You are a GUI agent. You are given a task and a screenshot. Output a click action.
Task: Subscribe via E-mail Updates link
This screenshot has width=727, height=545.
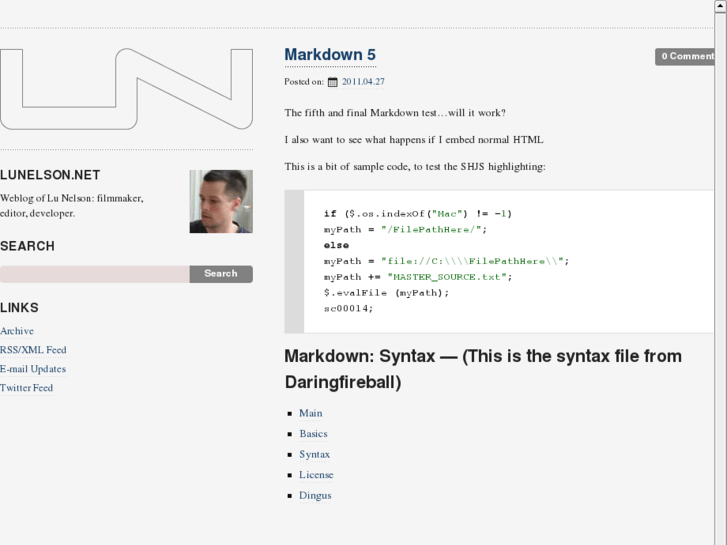click(33, 369)
